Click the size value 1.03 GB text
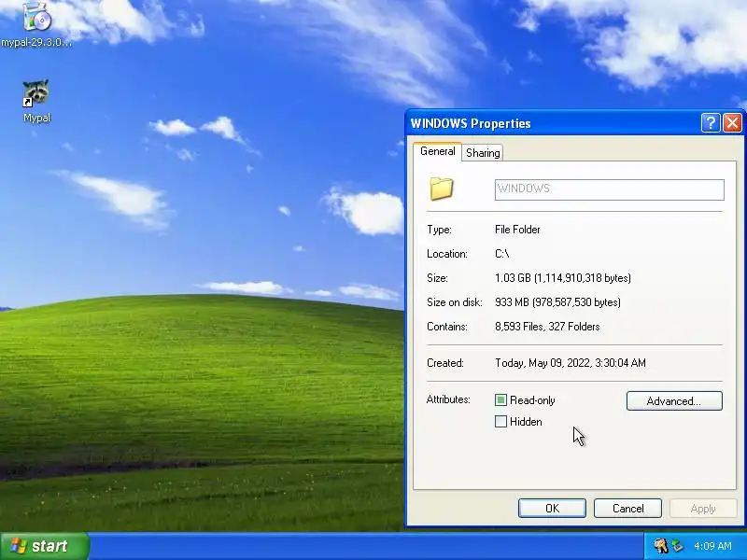This screenshot has height=560, width=747. click(x=563, y=278)
